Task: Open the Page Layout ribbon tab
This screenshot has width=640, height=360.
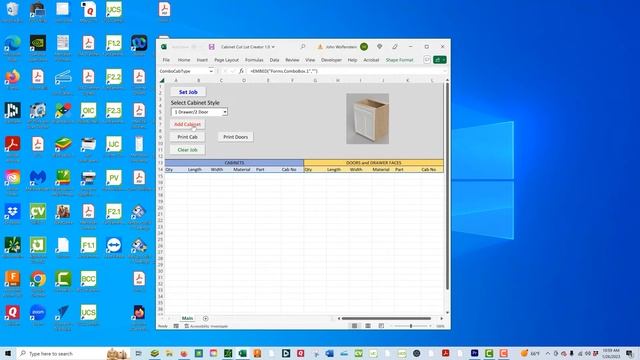Action: pyautogui.click(x=227, y=60)
